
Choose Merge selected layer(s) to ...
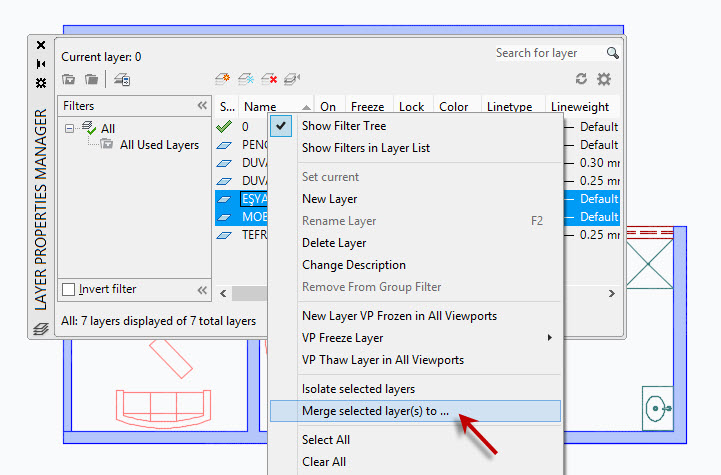415,411
